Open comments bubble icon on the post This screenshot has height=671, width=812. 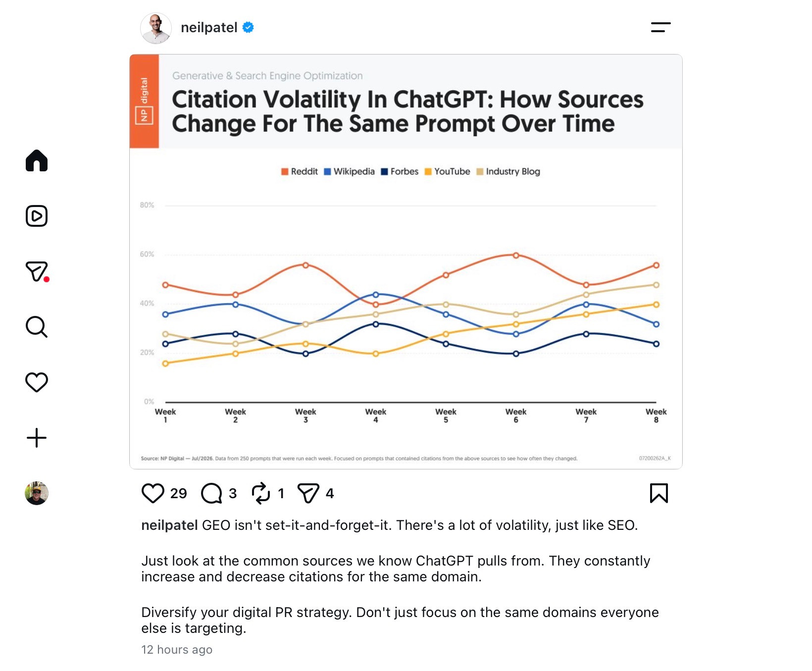(211, 493)
